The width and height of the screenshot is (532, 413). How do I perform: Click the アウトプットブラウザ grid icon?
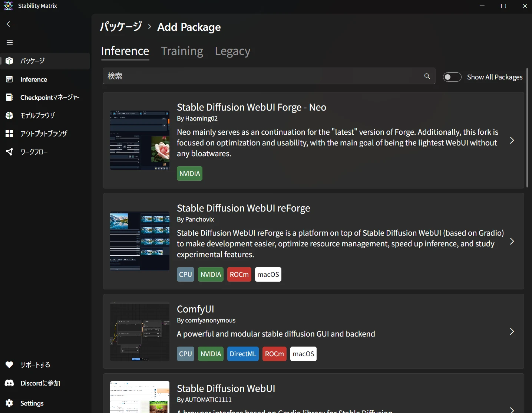(10, 134)
